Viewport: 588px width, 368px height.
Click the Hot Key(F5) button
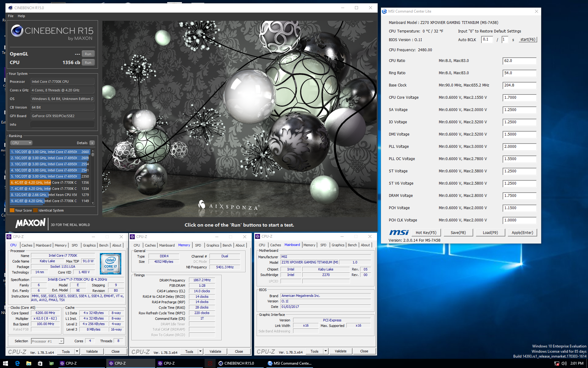tap(426, 233)
